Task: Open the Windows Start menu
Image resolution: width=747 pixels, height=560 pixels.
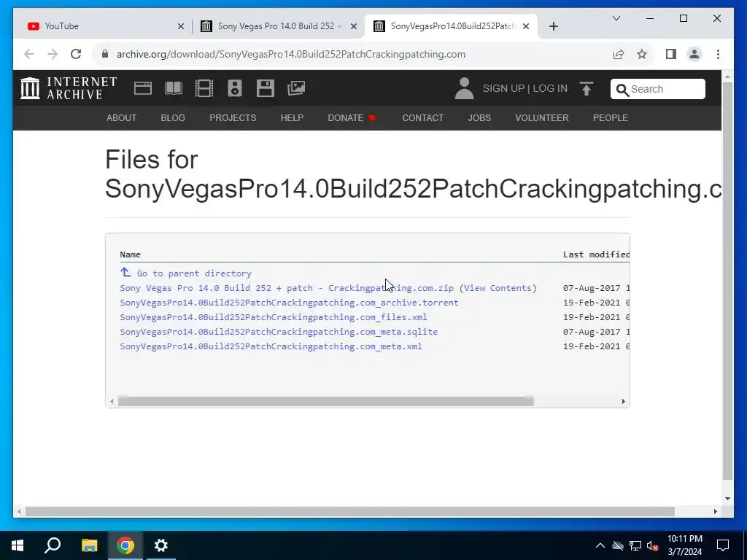Action: [x=18, y=545]
